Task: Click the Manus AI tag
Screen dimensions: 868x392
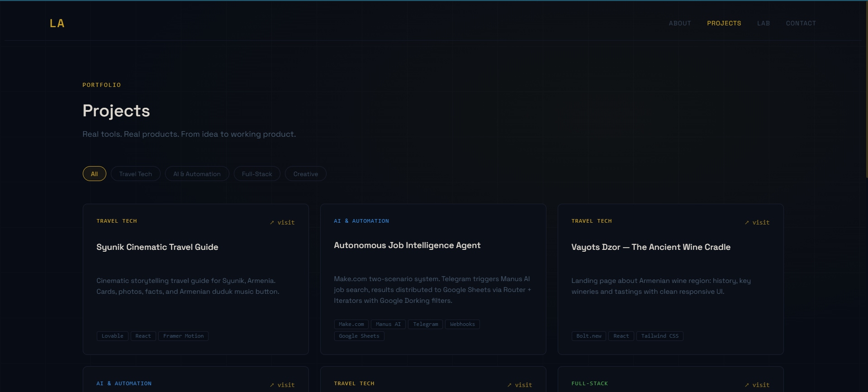Action: click(389, 324)
